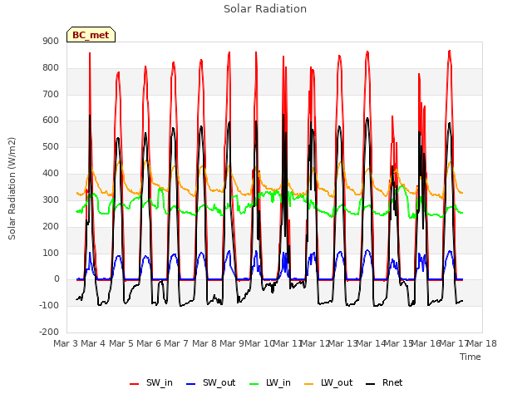Click the 300 y-axis tick label
Viewport: 532px width, 399px height.
point(51,199)
